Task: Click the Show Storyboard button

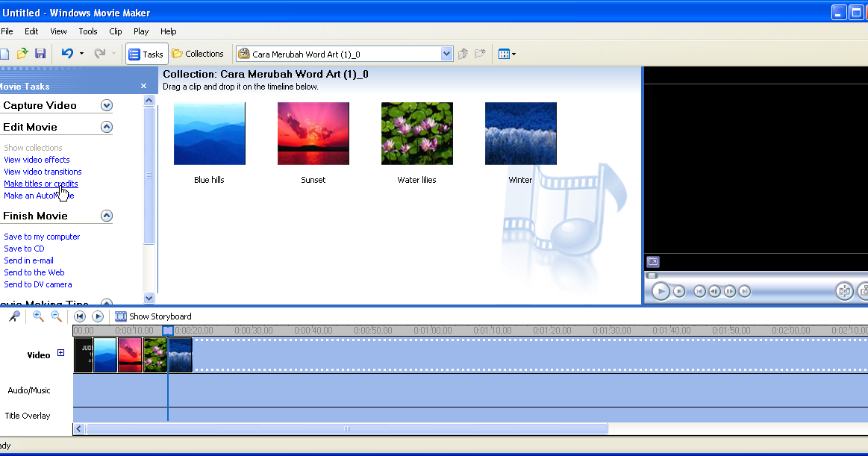Action: click(x=153, y=316)
